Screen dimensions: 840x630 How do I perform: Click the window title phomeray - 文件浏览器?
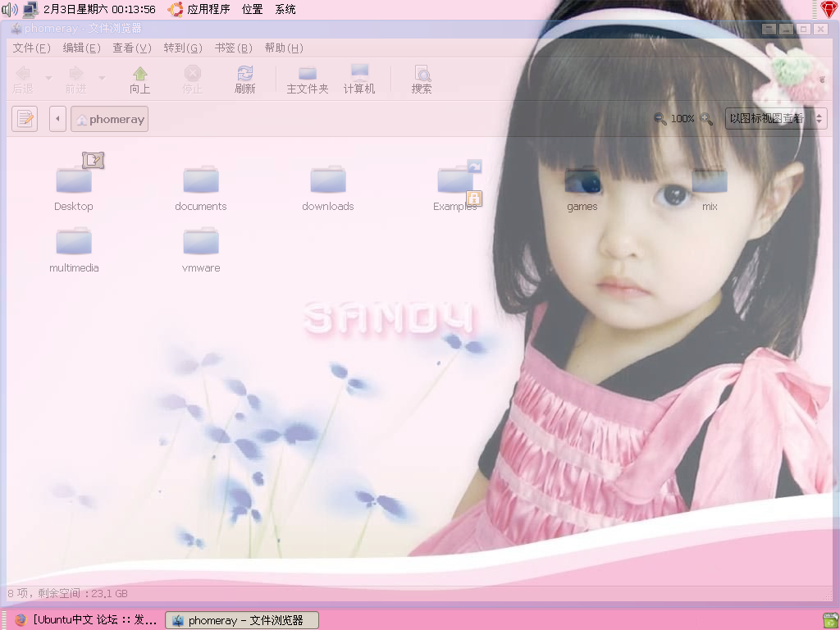(x=83, y=29)
